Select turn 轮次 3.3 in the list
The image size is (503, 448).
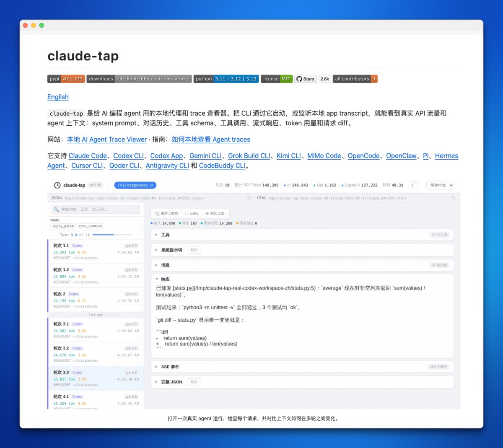pos(96,378)
